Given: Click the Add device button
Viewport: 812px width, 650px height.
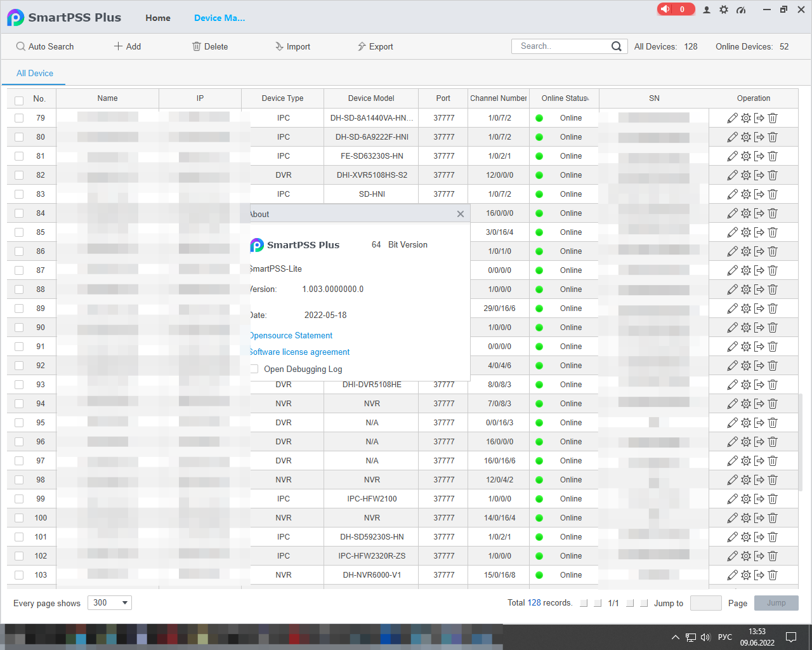Looking at the screenshot, I should (x=128, y=46).
